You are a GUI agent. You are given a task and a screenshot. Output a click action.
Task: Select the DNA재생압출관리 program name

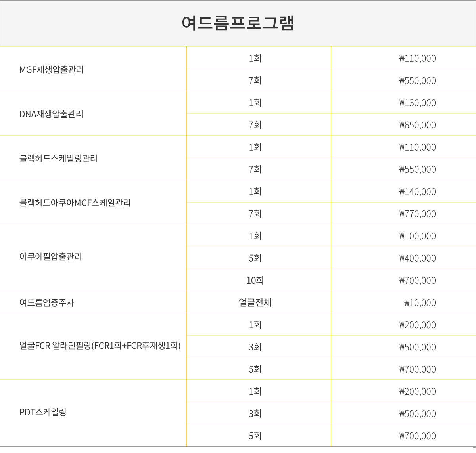[52, 114]
